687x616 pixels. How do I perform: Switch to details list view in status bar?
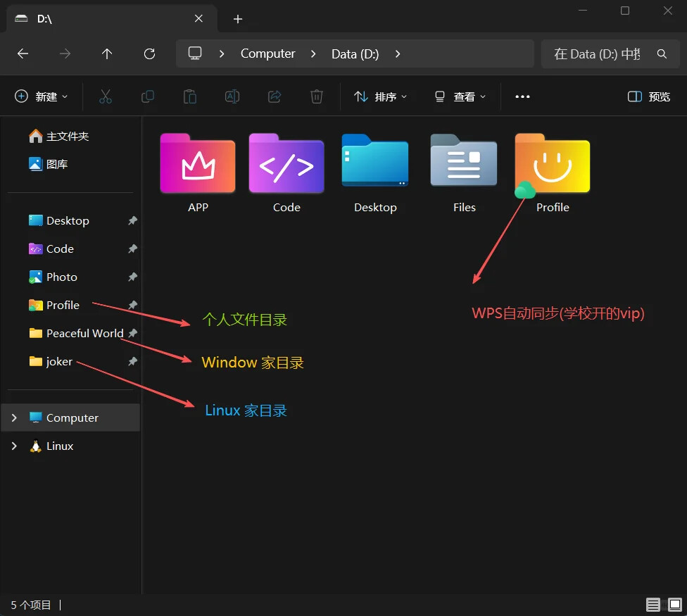653,605
